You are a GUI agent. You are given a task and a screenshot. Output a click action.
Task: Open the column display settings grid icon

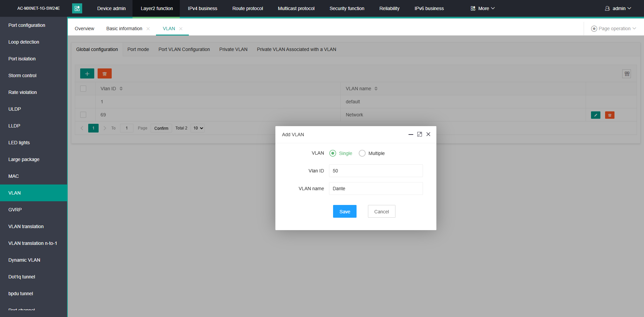pos(626,74)
